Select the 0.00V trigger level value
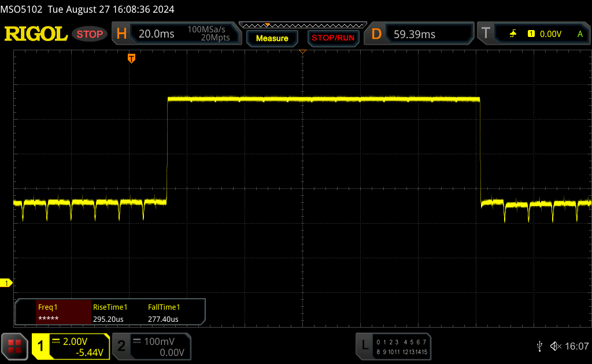Viewport: 592px width, 364px height. pyautogui.click(x=550, y=34)
